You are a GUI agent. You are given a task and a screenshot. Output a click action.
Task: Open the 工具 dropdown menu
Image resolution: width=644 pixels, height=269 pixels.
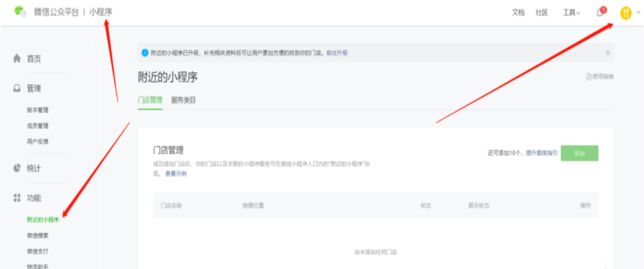point(571,13)
